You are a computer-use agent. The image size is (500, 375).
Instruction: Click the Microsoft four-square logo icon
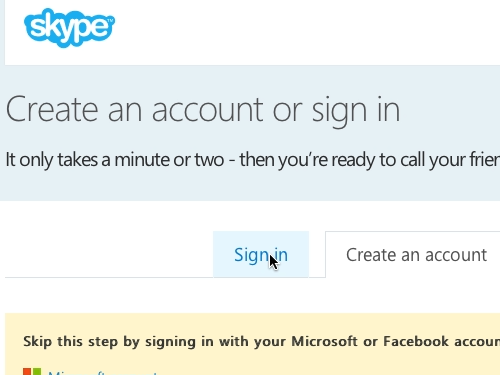coord(32,371)
